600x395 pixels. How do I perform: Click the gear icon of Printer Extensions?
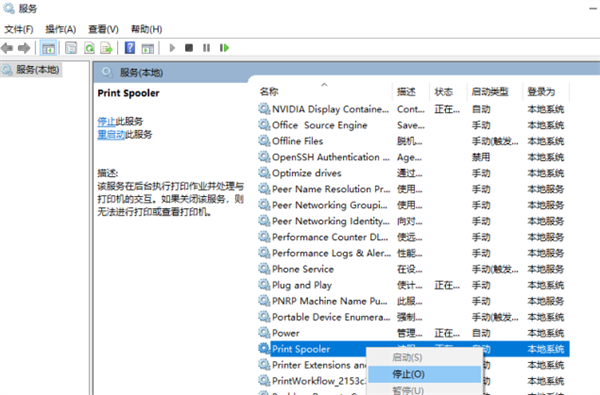click(264, 365)
